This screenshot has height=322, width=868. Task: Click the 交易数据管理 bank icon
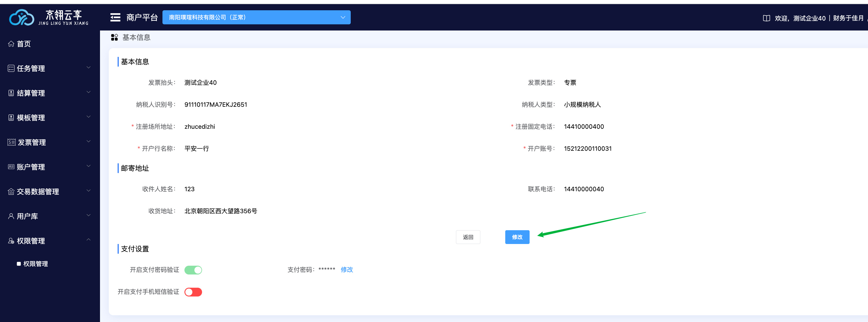(x=11, y=192)
